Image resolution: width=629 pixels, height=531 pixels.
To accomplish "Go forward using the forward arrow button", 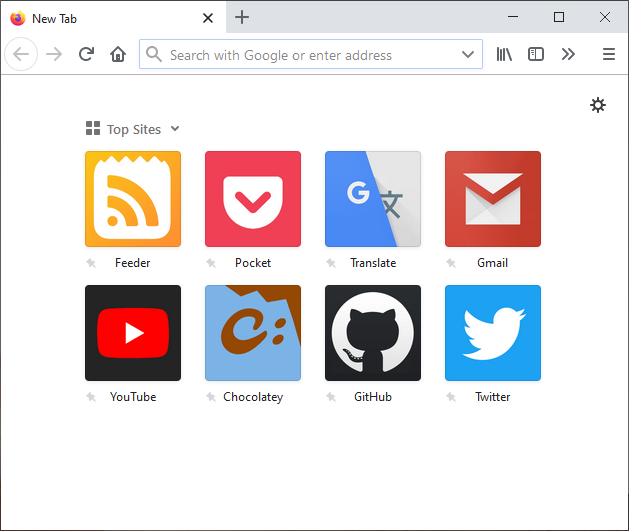I will pos(54,54).
